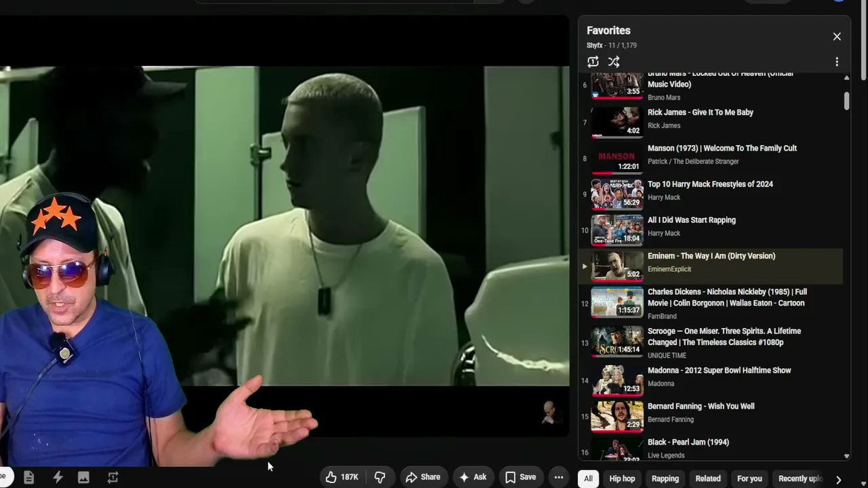Select the For you filter chip
The height and width of the screenshot is (488, 868).
coord(749,479)
